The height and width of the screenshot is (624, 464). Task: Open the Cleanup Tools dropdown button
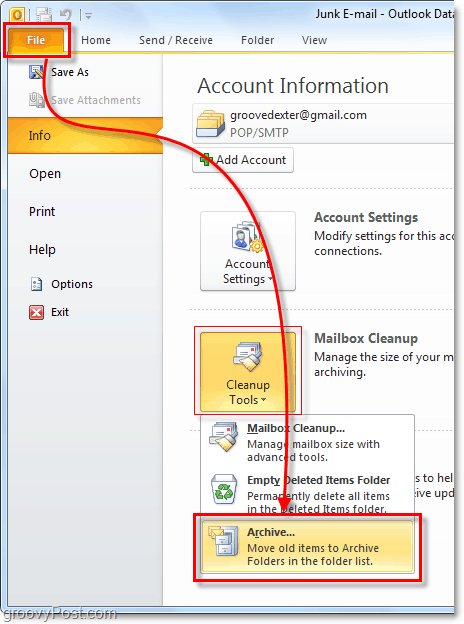tap(248, 372)
